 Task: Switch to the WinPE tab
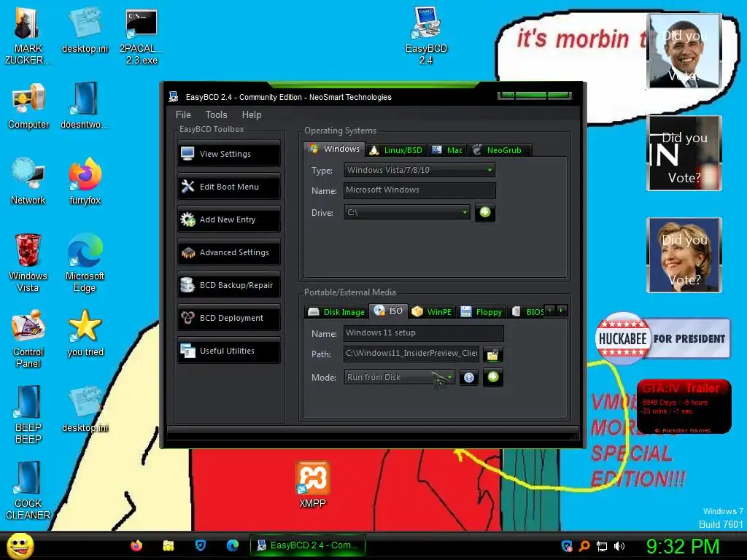pos(433,312)
